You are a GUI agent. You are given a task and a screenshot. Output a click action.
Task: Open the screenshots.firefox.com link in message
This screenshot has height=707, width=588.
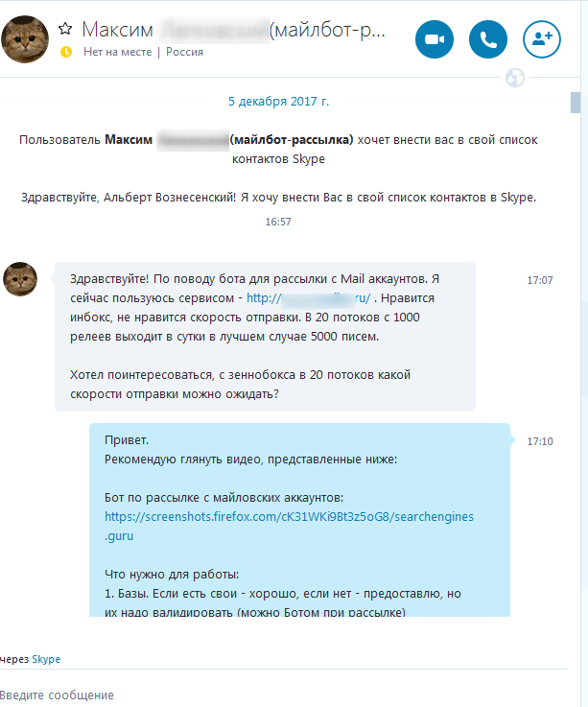pyautogui.click(x=289, y=526)
